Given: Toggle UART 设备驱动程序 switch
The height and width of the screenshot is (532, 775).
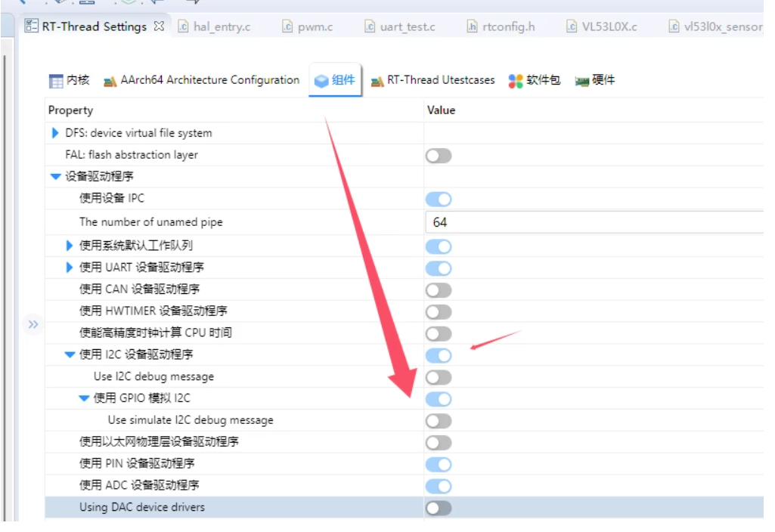Looking at the screenshot, I should [439, 268].
